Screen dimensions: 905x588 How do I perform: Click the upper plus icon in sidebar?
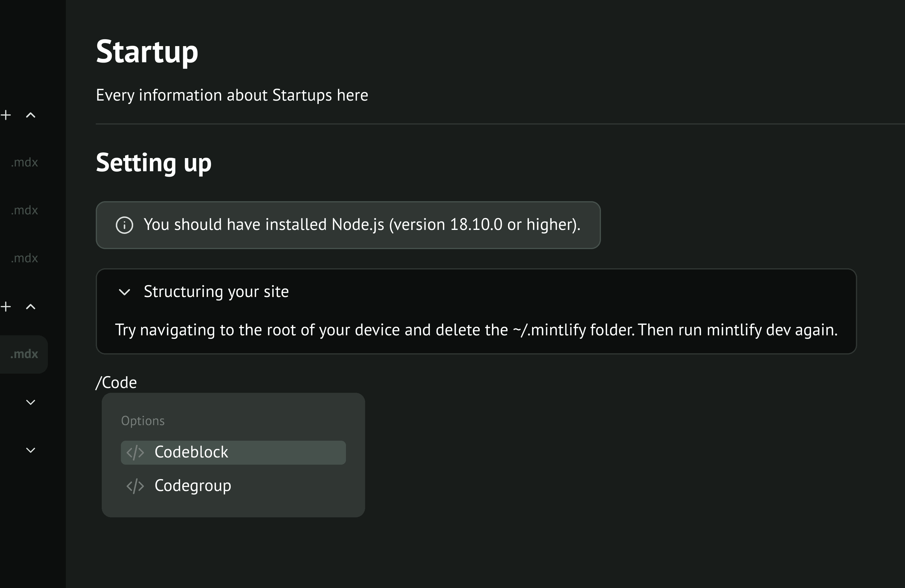click(6, 115)
